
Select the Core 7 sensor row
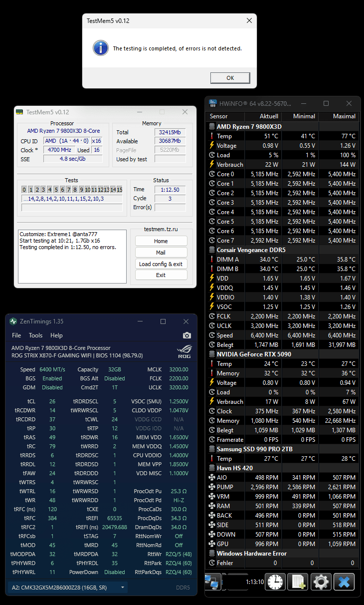(x=282, y=240)
